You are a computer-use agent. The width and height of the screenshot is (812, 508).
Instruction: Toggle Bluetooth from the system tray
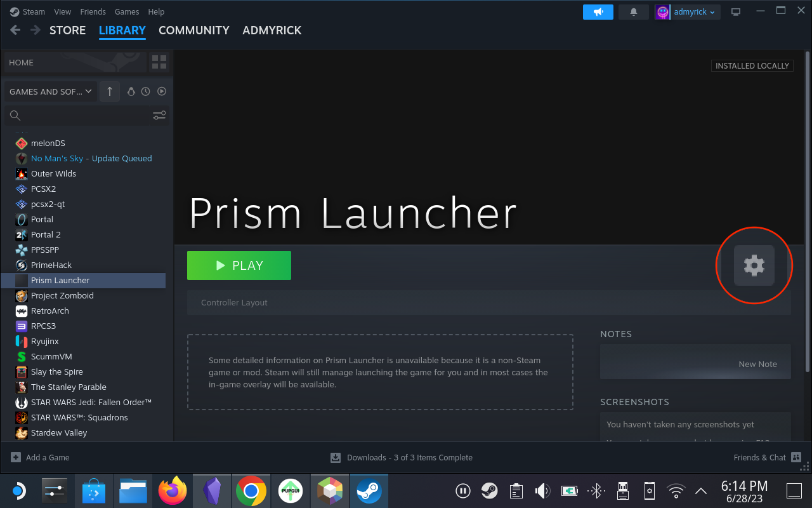tap(596, 490)
